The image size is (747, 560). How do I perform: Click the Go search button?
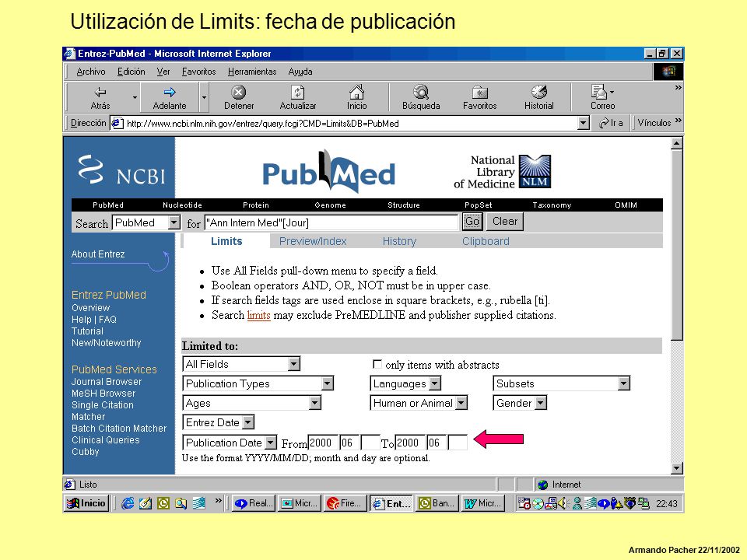click(472, 222)
